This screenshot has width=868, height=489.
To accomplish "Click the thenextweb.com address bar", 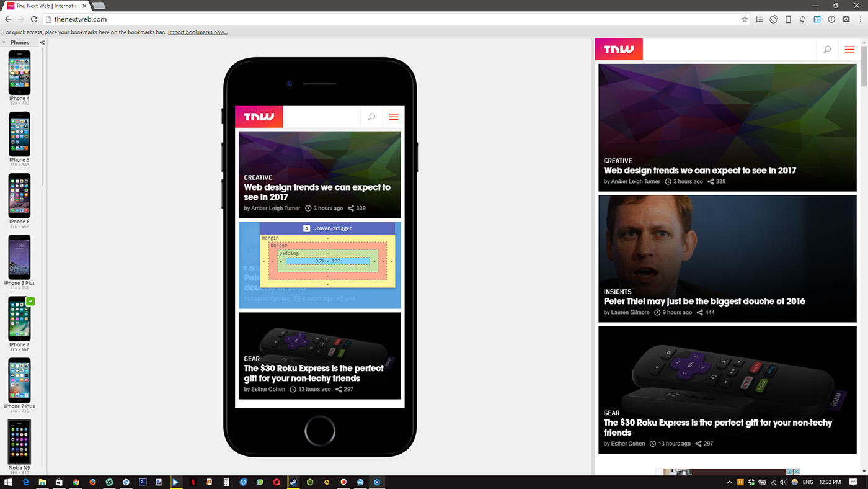I will click(397, 19).
